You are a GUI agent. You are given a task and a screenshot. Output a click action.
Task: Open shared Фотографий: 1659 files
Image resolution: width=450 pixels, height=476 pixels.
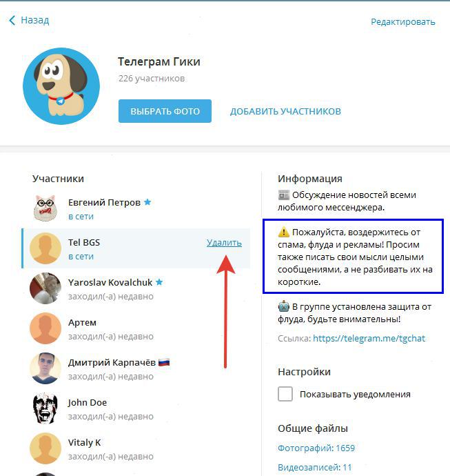click(x=316, y=448)
